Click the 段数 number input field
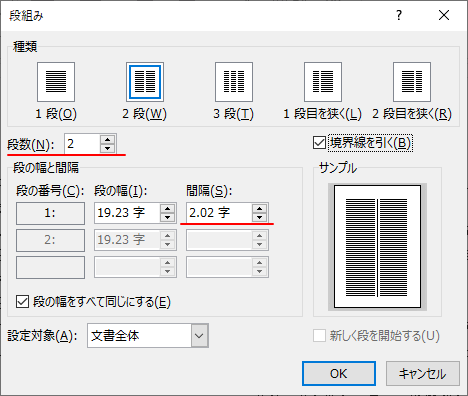This screenshot has height=396, width=468. pos(82,144)
